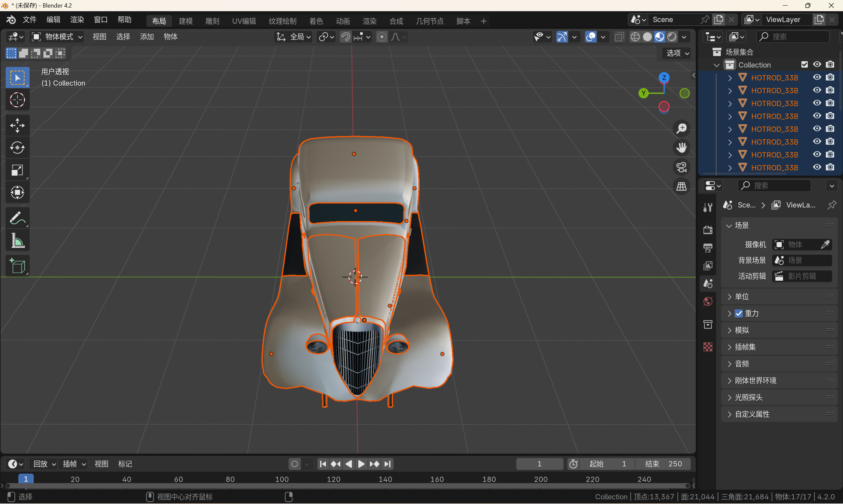Uncheck Collection exclude checkbox

tap(804, 65)
